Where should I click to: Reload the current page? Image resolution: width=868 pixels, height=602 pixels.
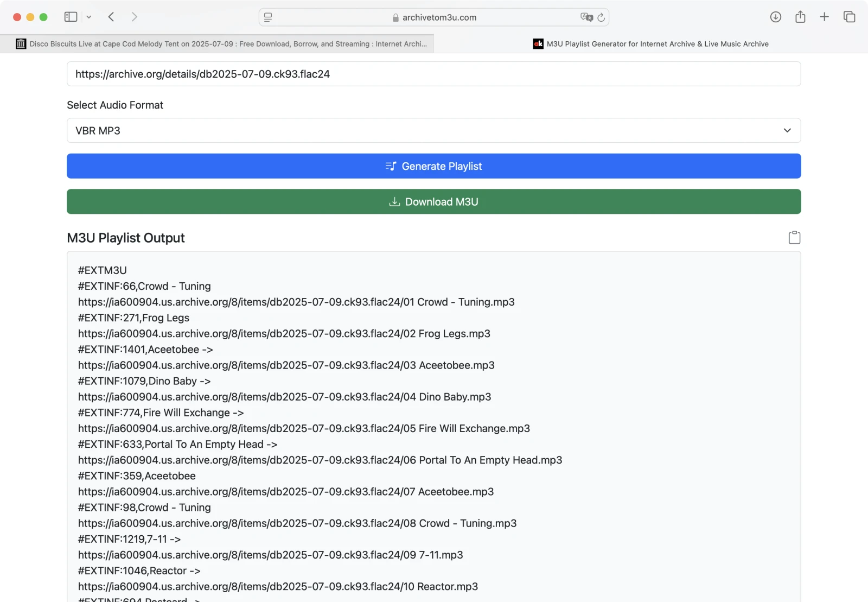tap(601, 17)
